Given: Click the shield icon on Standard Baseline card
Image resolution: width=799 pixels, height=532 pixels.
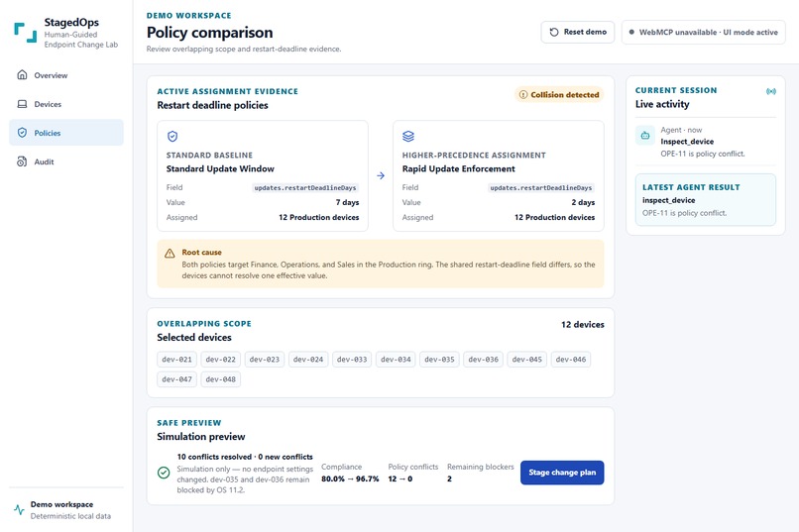Looking at the screenshot, I should coord(172,136).
